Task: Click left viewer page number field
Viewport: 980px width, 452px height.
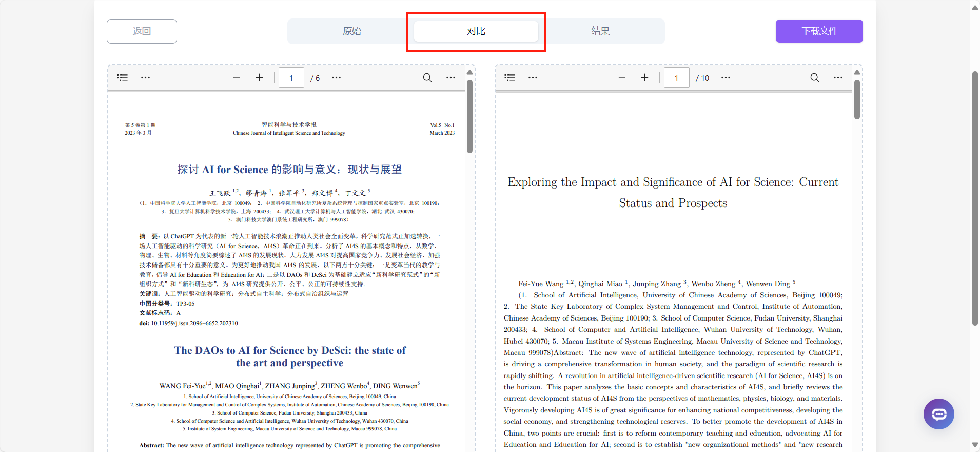Action: 291,78
